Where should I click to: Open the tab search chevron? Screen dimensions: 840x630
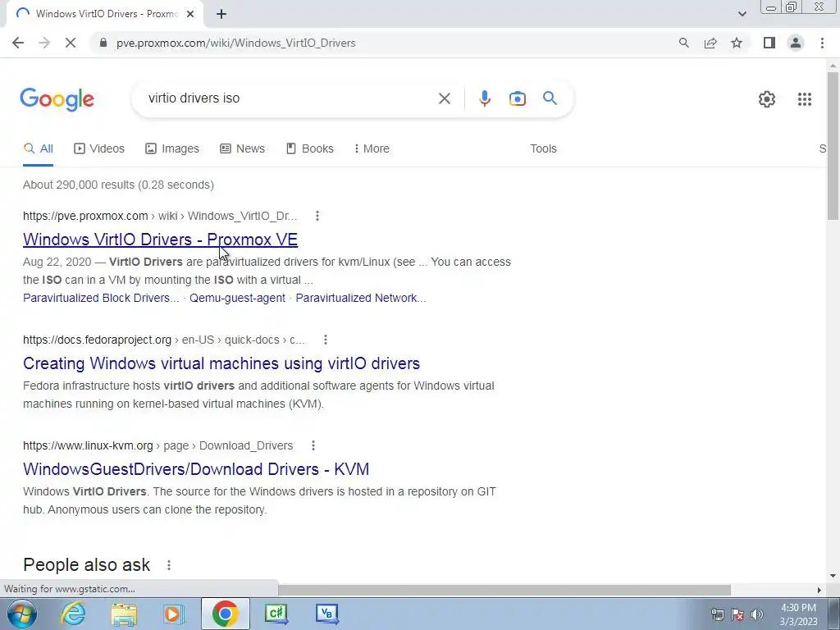742,14
